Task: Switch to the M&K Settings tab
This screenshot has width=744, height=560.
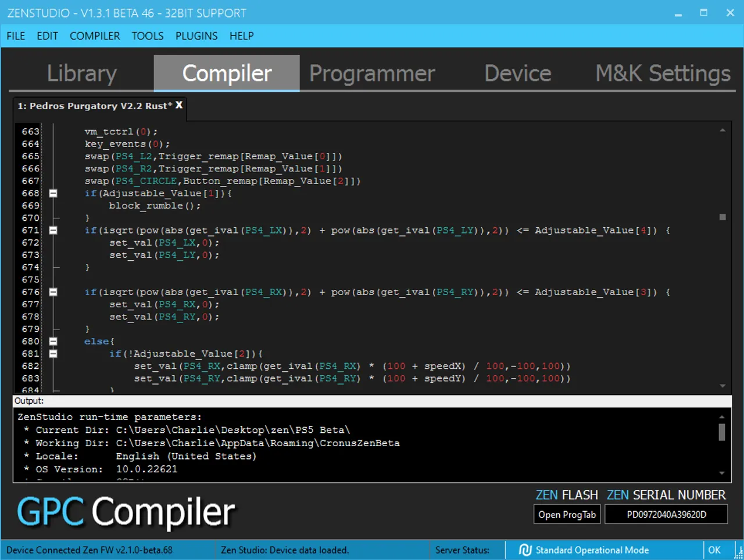Action: [663, 74]
